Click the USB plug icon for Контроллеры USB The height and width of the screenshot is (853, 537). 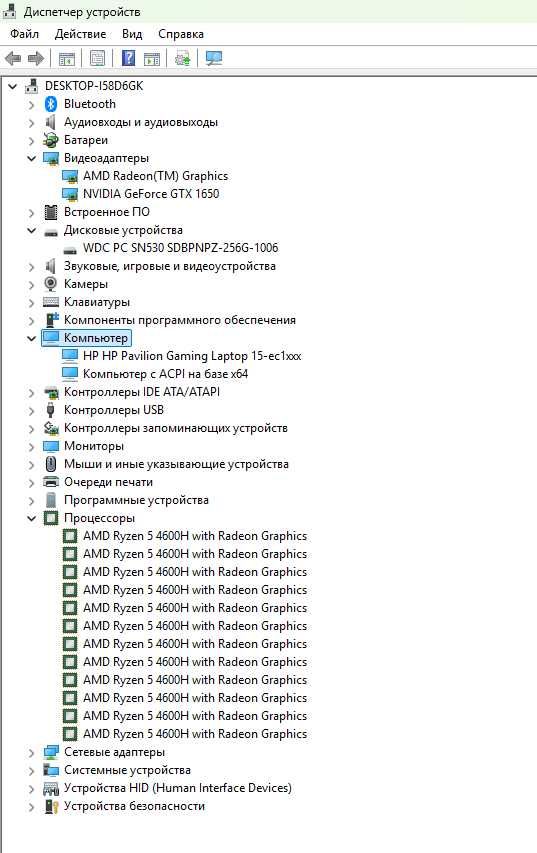tap(51, 410)
